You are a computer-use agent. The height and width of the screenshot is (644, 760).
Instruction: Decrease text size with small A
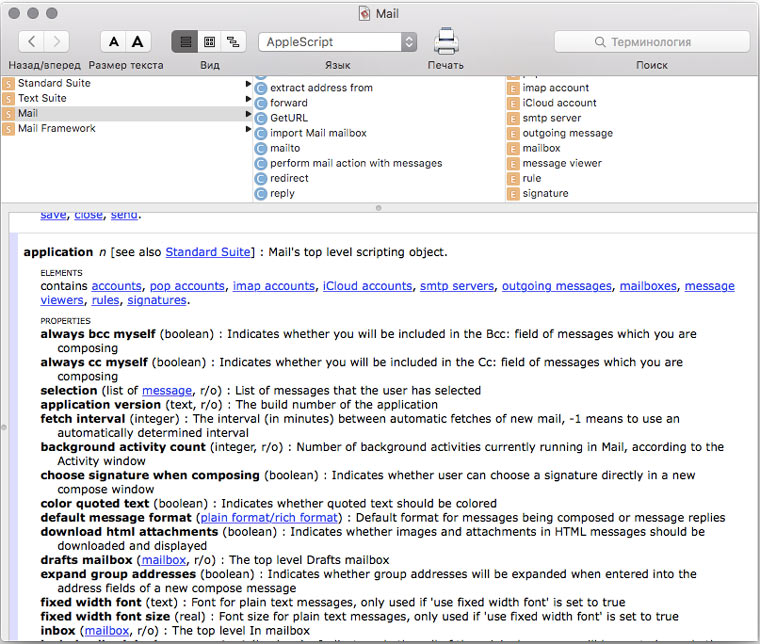113,42
